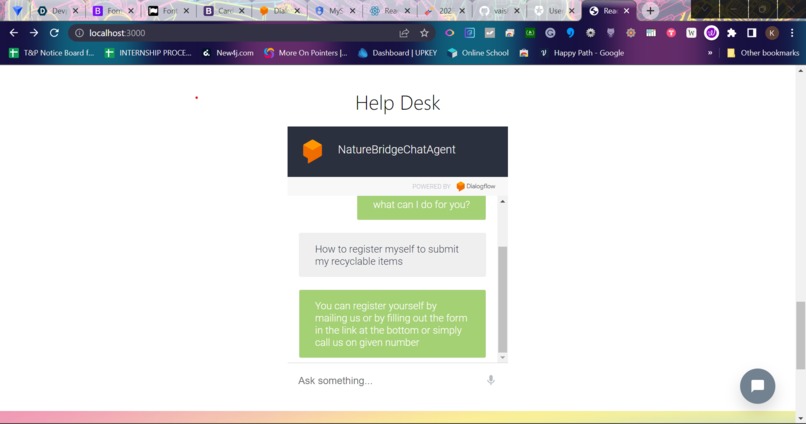Click the ring-shaped extension icon next to star
Image resolution: width=806 pixels, height=424 pixels.
point(449,33)
